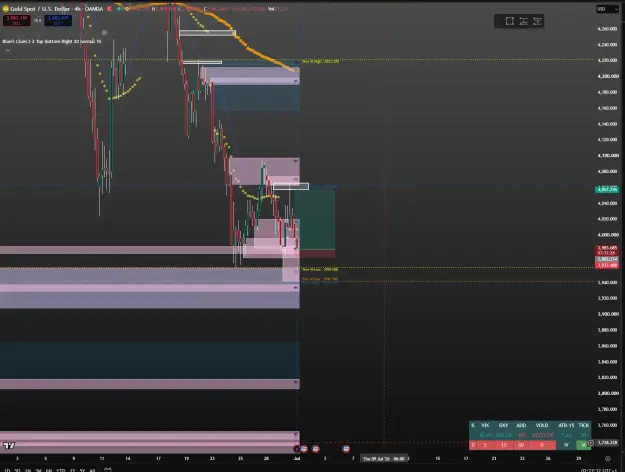Open chart settings gear at bottom right

coord(607,459)
